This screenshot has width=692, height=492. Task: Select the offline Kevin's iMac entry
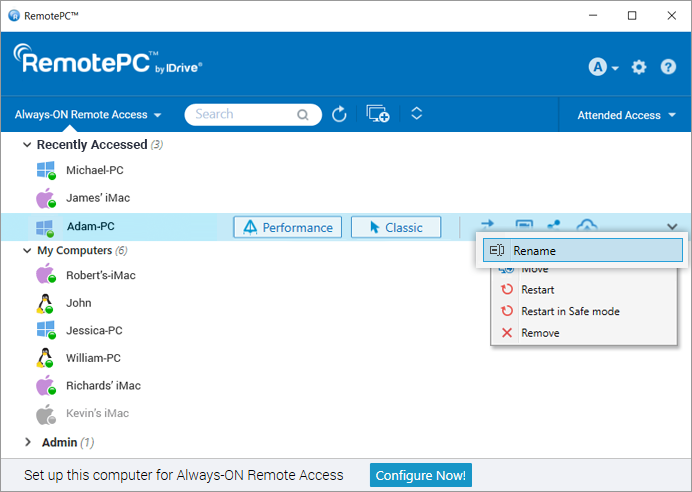pos(97,413)
